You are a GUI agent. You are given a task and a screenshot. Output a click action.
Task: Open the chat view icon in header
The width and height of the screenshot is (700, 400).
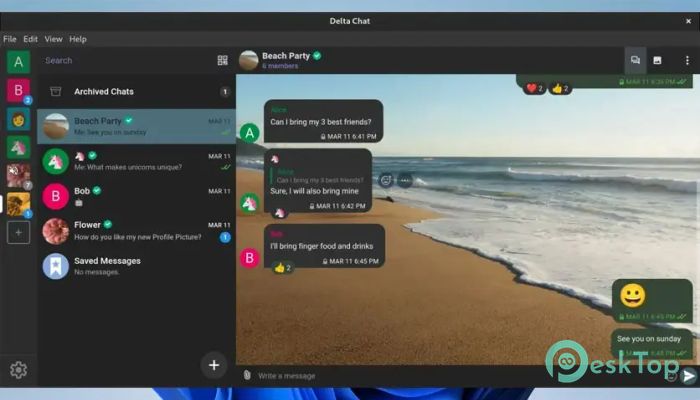(x=635, y=60)
